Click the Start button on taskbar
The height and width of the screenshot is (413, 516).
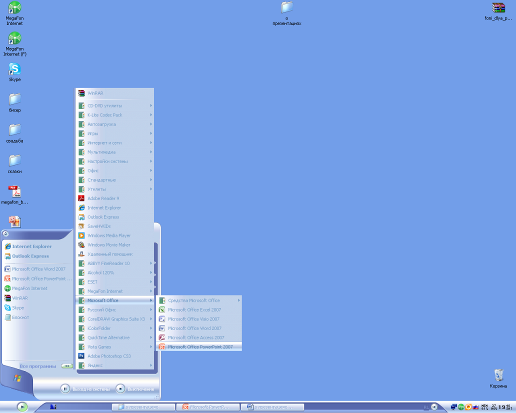pos(22,407)
